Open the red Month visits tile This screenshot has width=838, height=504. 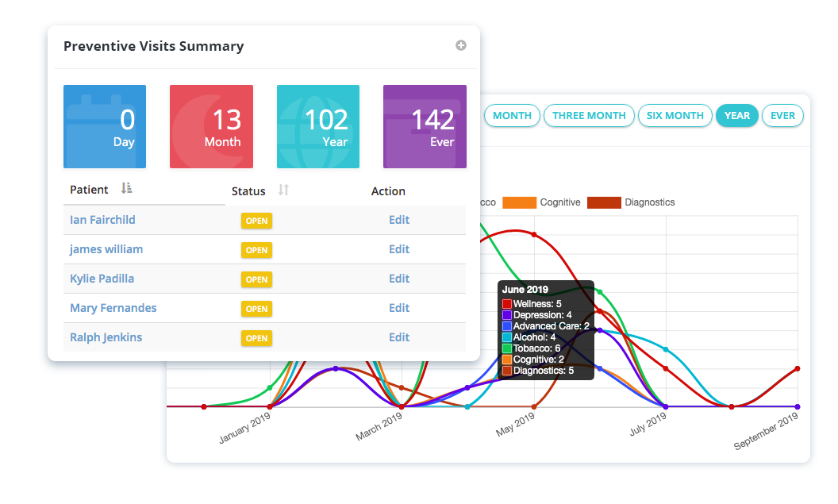[211, 126]
